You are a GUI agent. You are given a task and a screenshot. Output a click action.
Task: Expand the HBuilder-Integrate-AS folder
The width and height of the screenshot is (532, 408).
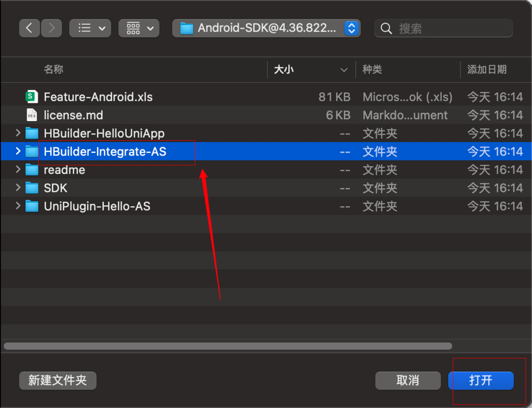coord(18,151)
